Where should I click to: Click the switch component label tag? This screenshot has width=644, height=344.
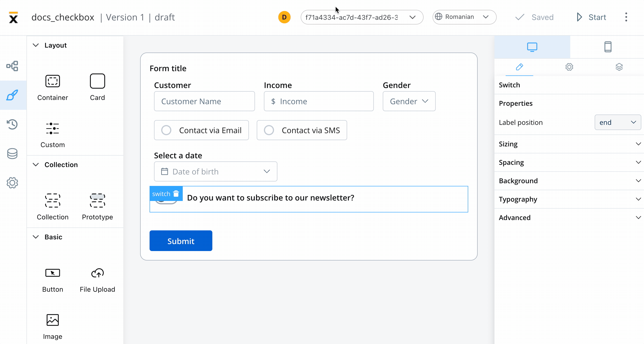[161, 194]
